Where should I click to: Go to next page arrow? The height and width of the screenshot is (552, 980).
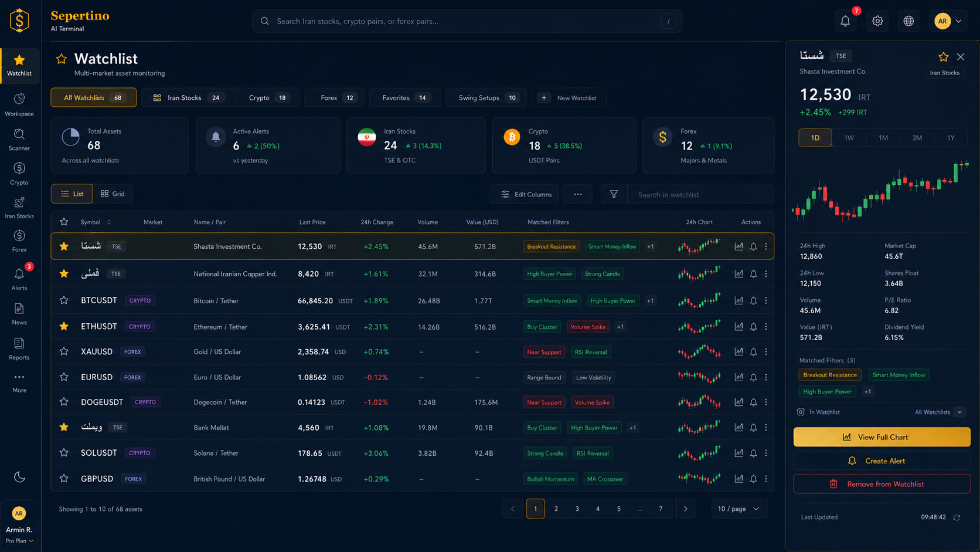point(685,509)
